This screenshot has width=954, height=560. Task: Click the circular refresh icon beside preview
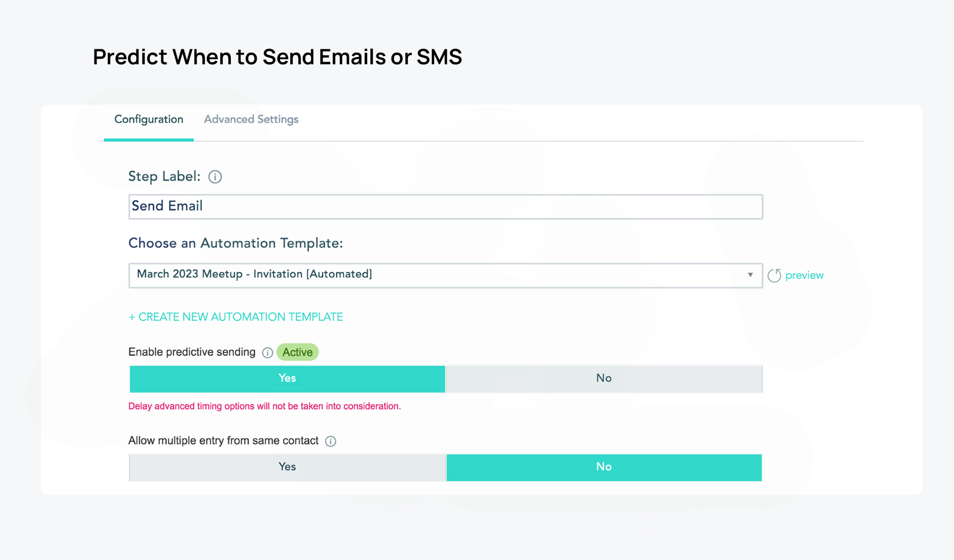774,275
